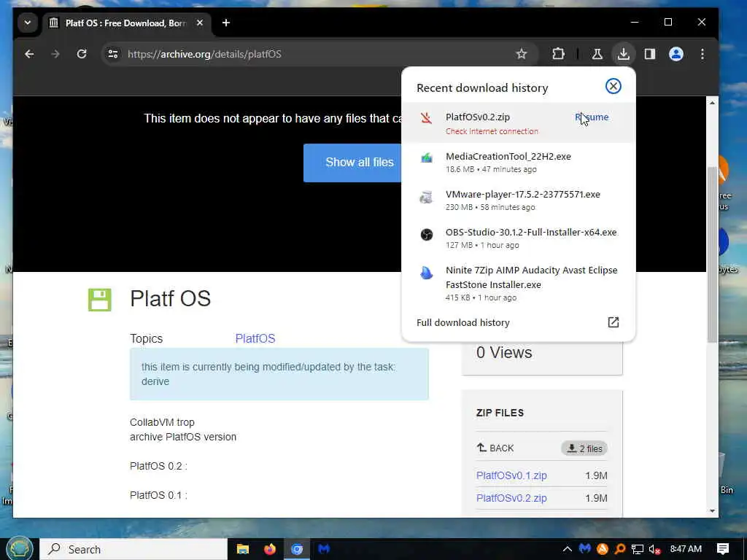The width and height of the screenshot is (747, 560).
Task: Open the tab search dropdown arrow
Action: click(28, 23)
